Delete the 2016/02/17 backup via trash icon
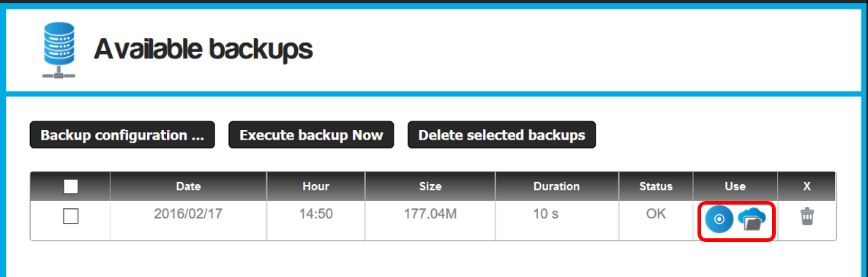The height and width of the screenshot is (277, 868). tap(807, 216)
